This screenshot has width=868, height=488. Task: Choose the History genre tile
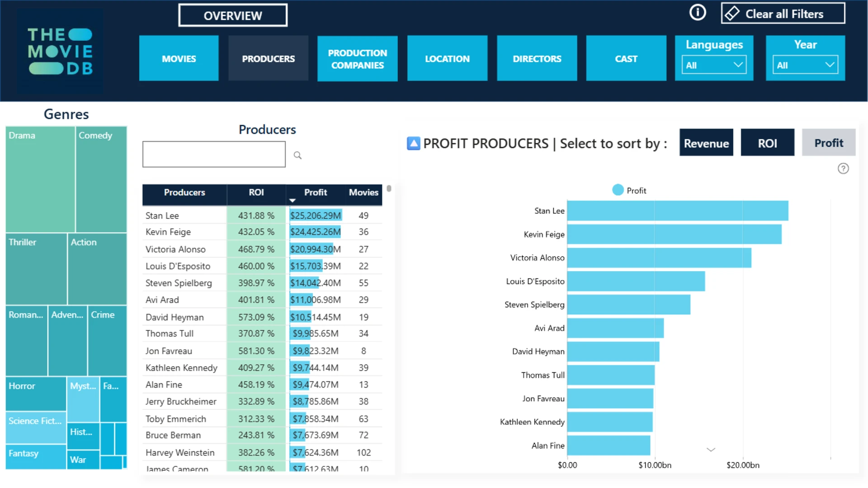coord(83,436)
